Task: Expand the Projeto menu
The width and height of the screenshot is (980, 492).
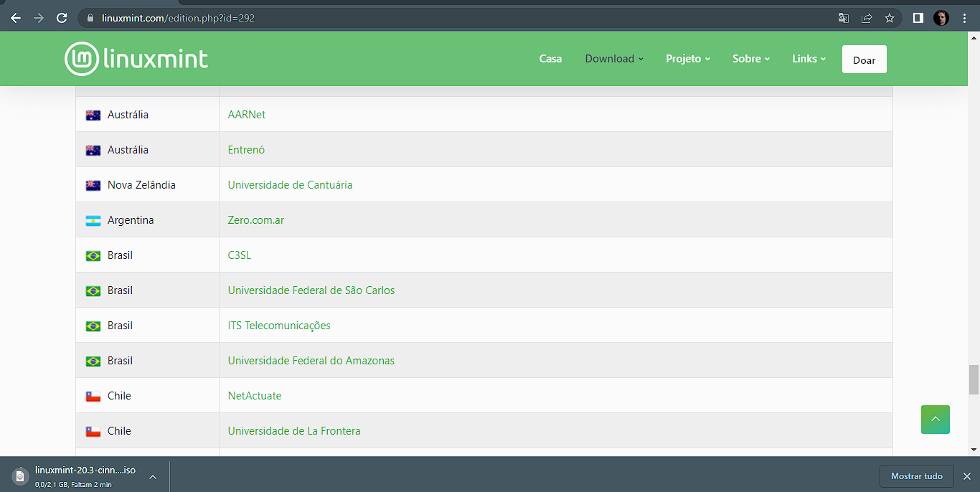Action: click(688, 59)
